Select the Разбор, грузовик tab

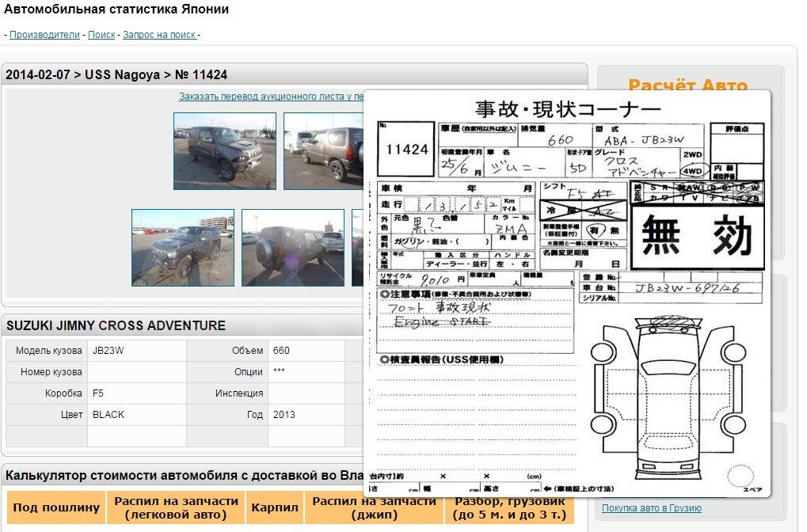tap(509, 507)
